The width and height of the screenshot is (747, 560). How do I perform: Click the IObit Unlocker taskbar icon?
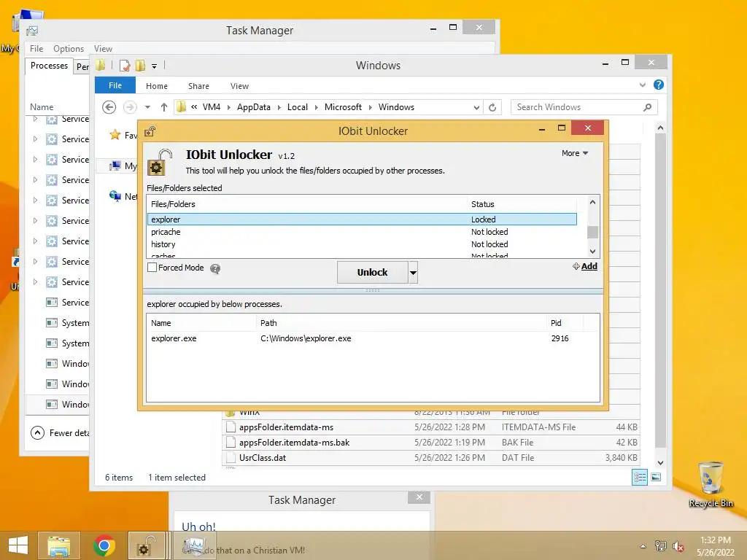(146, 545)
